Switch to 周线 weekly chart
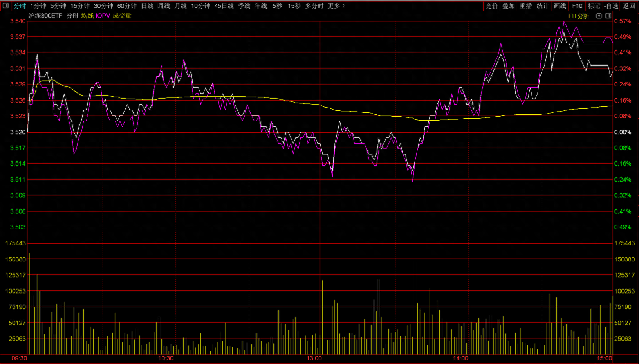Viewport: 639px width, 364px height. pyautogui.click(x=164, y=6)
